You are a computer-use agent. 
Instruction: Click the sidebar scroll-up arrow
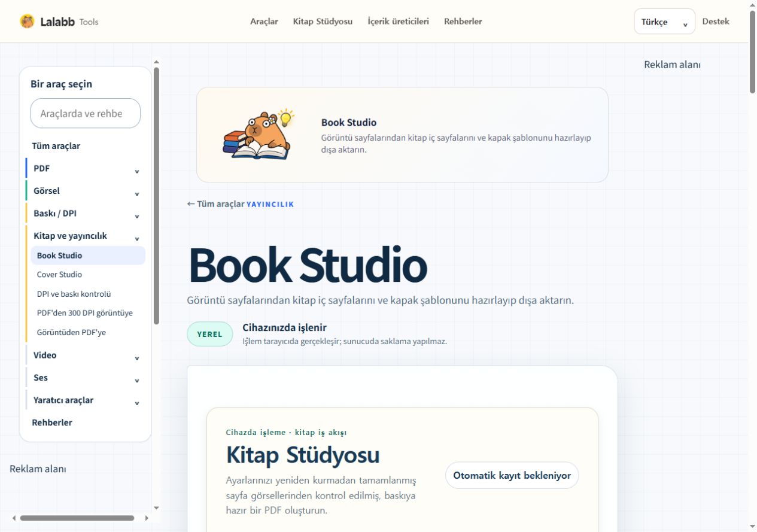pos(156,61)
